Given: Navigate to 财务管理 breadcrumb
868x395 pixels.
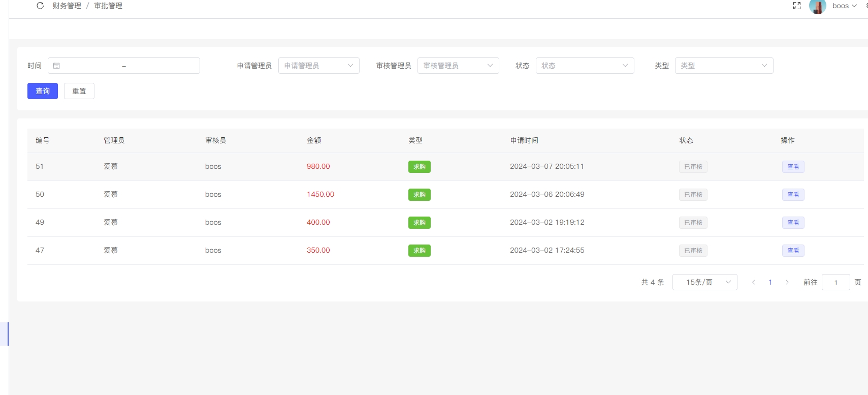Looking at the screenshot, I should pyautogui.click(x=67, y=6).
